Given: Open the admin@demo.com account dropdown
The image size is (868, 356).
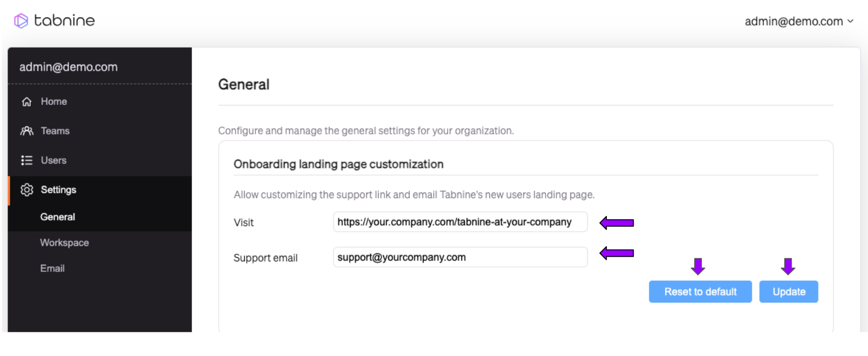Looking at the screenshot, I should pyautogui.click(x=794, y=21).
